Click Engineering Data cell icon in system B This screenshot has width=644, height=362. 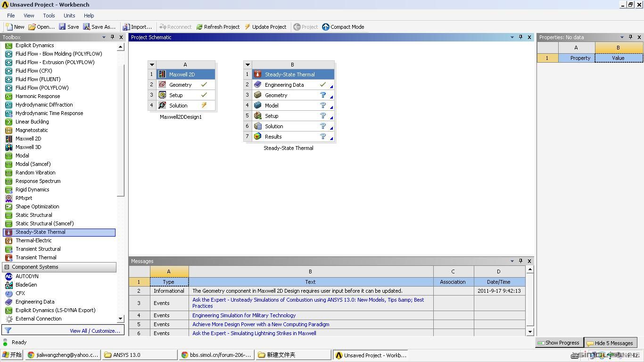click(257, 85)
